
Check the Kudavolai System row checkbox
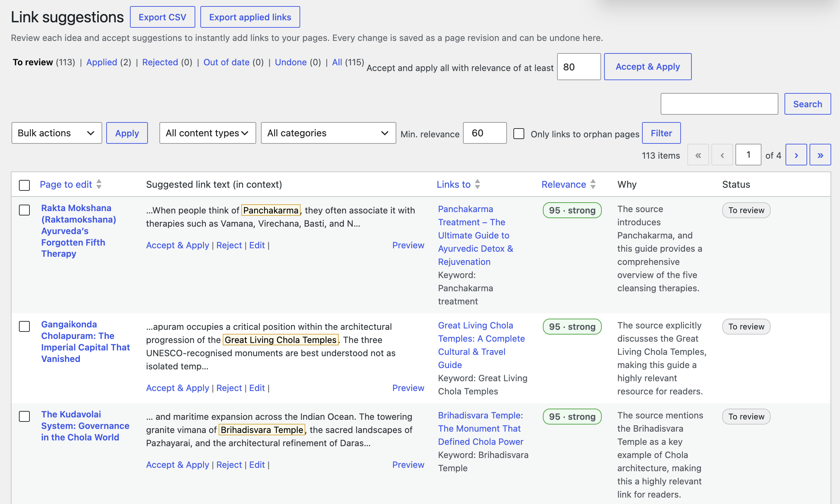pos(24,416)
